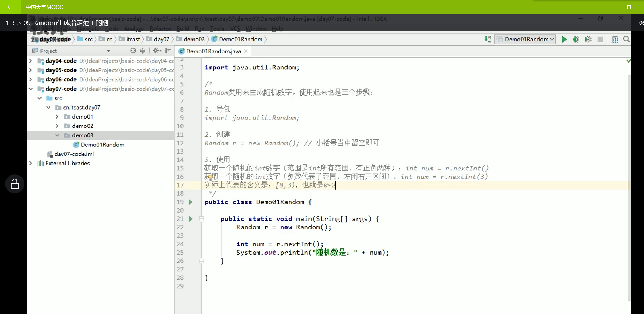
Task: Click the intention light bulb on line 16
Action: 210,177
